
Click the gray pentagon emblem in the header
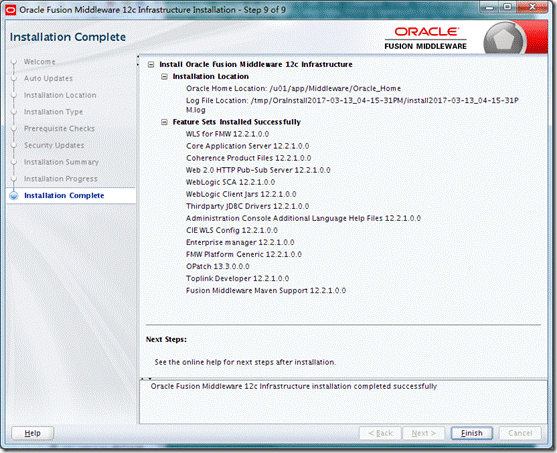(x=504, y=39)
